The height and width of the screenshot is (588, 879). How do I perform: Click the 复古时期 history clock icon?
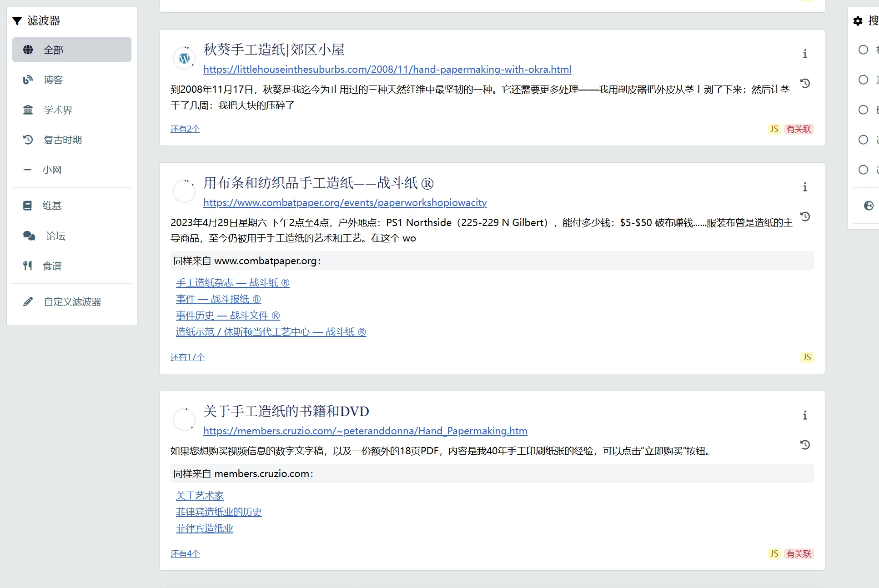click(x=28, y=140)
